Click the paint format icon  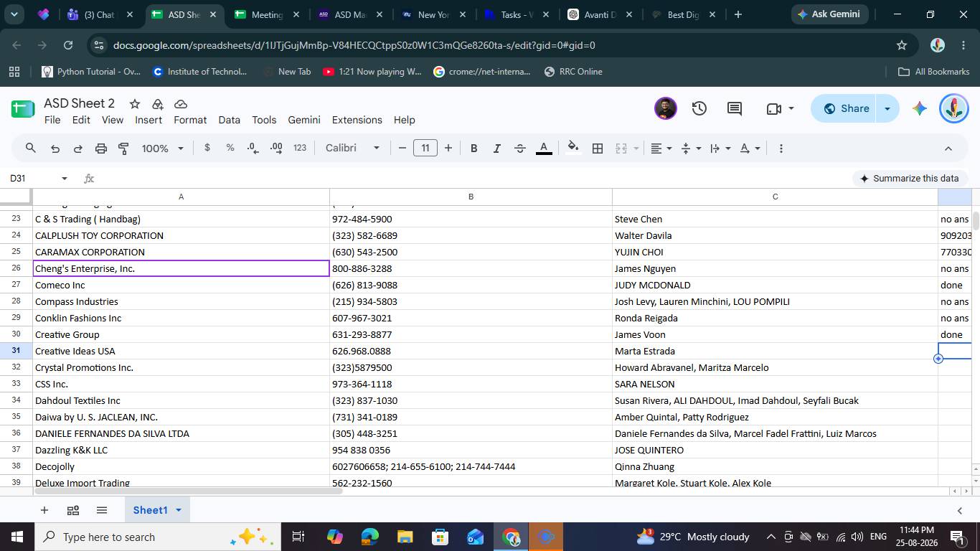pyautogui.click(x=123, y=149)
